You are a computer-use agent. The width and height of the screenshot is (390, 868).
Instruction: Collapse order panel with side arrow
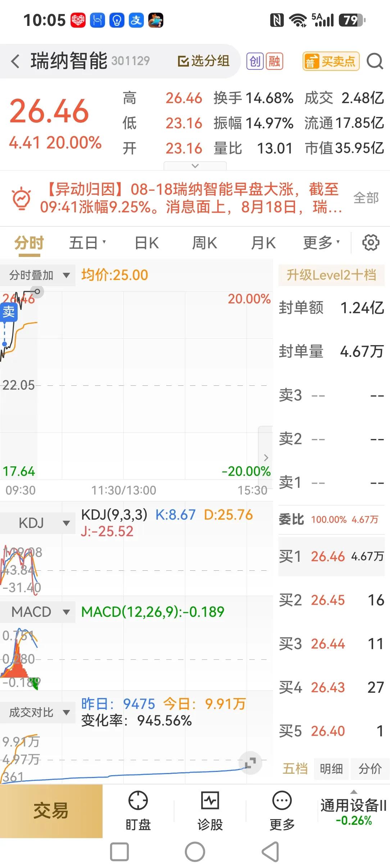tap(266, 457)
